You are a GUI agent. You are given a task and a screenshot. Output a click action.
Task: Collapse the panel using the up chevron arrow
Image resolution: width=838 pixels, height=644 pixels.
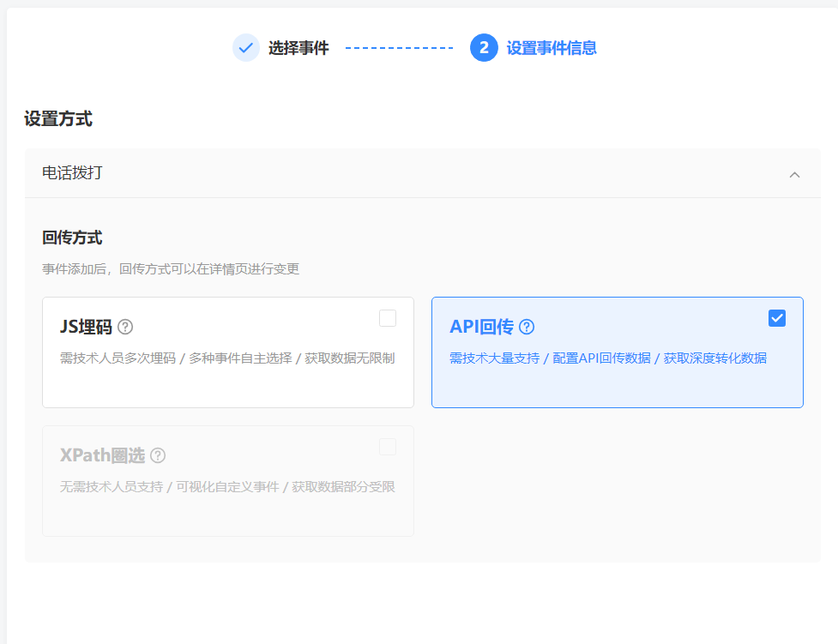click(794, 174)
